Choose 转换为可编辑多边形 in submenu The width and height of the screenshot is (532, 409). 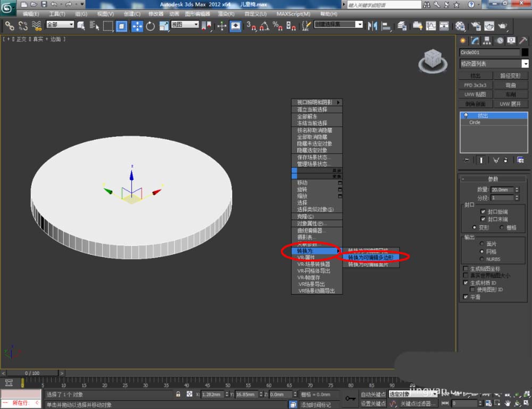[371, 257]
